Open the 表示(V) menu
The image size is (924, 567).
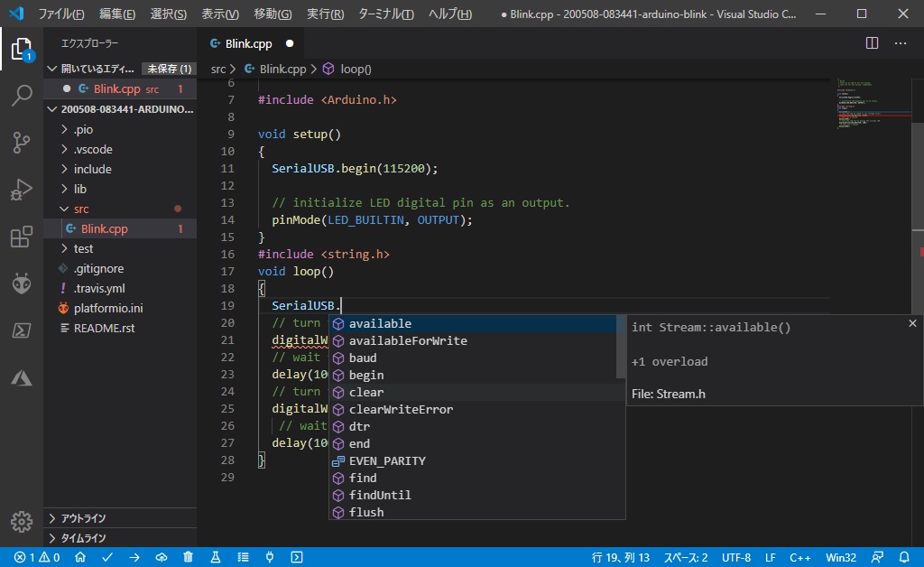tap(220, 14)
